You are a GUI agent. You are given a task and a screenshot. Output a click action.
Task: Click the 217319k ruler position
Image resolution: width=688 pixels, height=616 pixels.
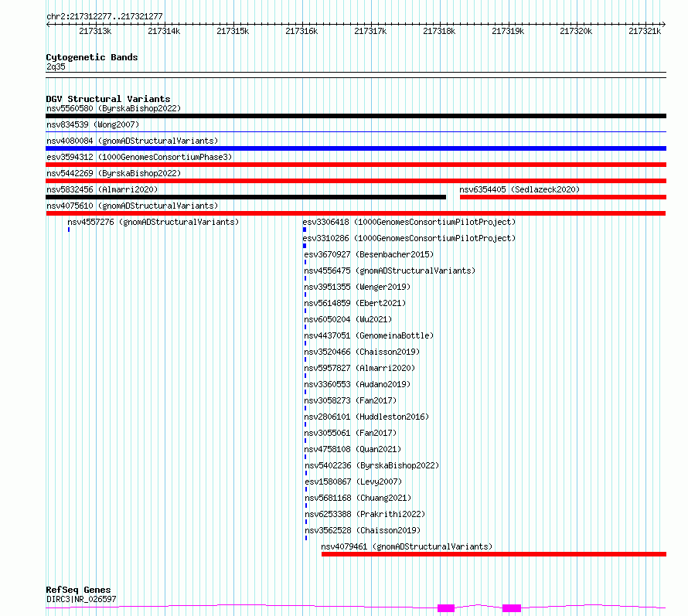tap(508, 31)
